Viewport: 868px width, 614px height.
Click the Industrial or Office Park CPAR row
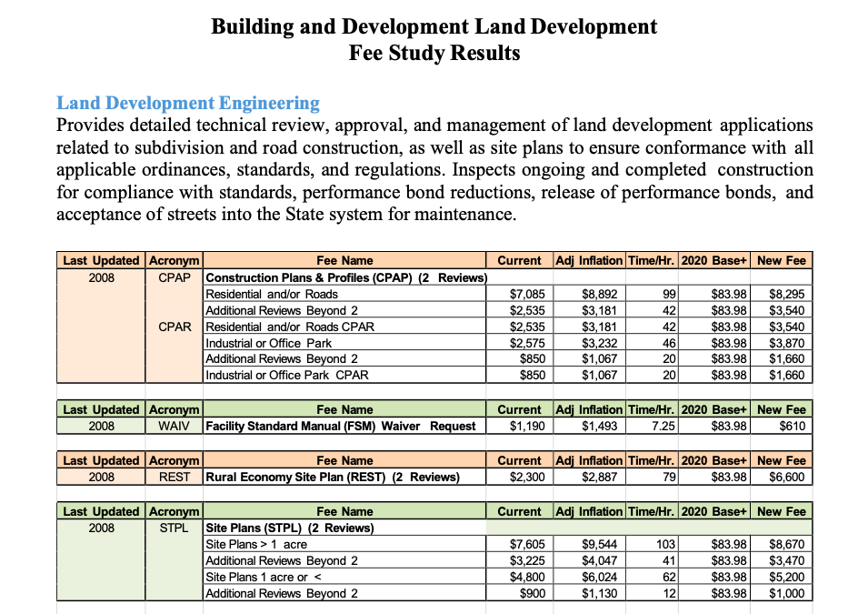pyautogui.click(x=287, y=375)
